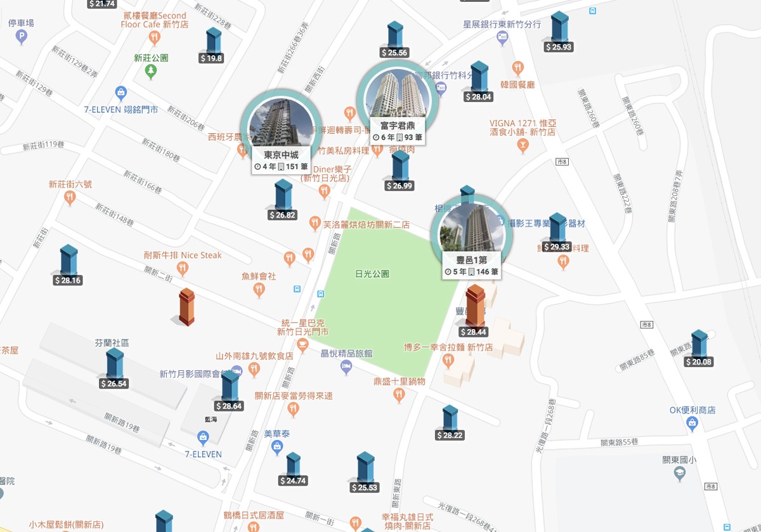Select the $28.22 building marker

[x=450, y=423]
